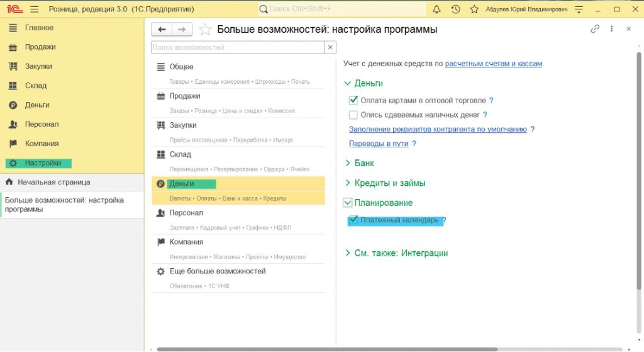Image resolution: width=644 pixels, height=352 pixels.
Task: Open the Закупки section in sidebar
Action: (38, 66)
